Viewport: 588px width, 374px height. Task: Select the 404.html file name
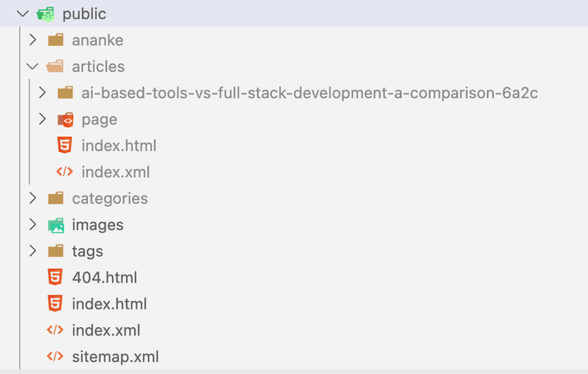pos(104,277)
